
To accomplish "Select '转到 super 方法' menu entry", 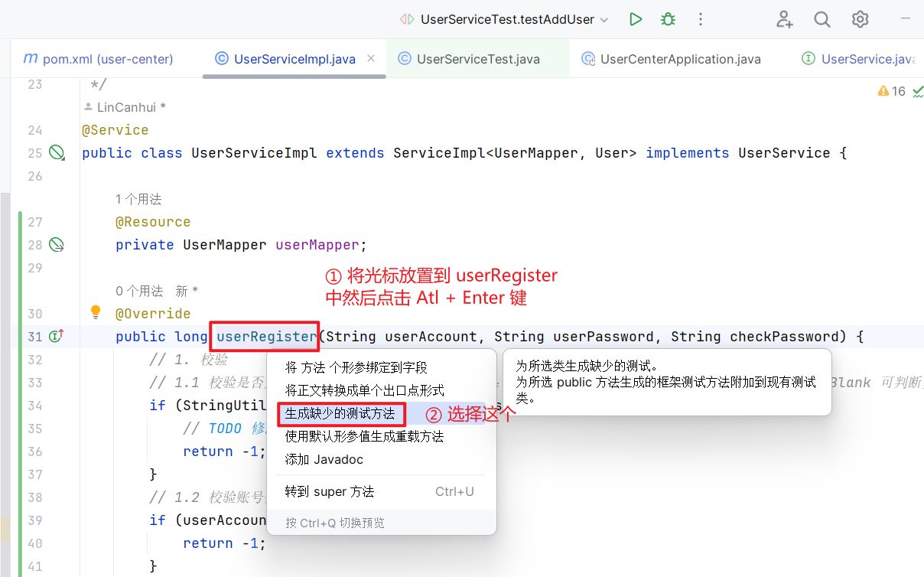I will pos(330,492).
